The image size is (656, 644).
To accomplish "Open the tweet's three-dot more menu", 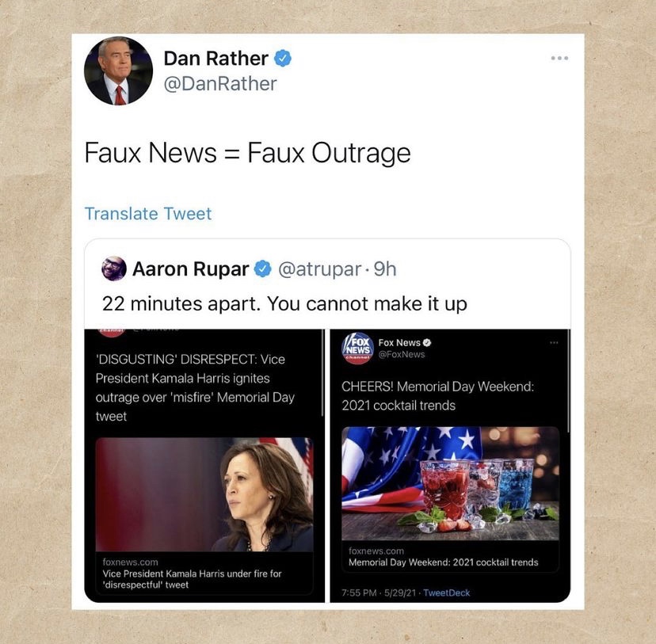I will 559,58.
